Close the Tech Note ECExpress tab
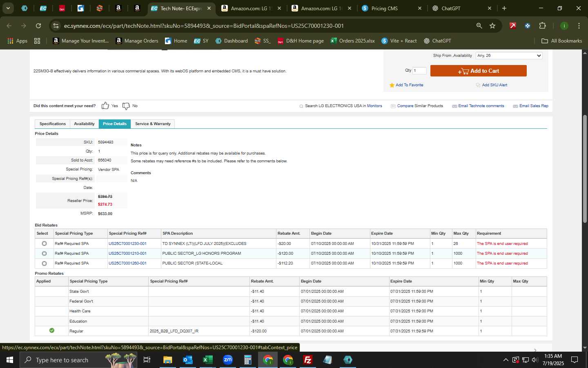 209,8
